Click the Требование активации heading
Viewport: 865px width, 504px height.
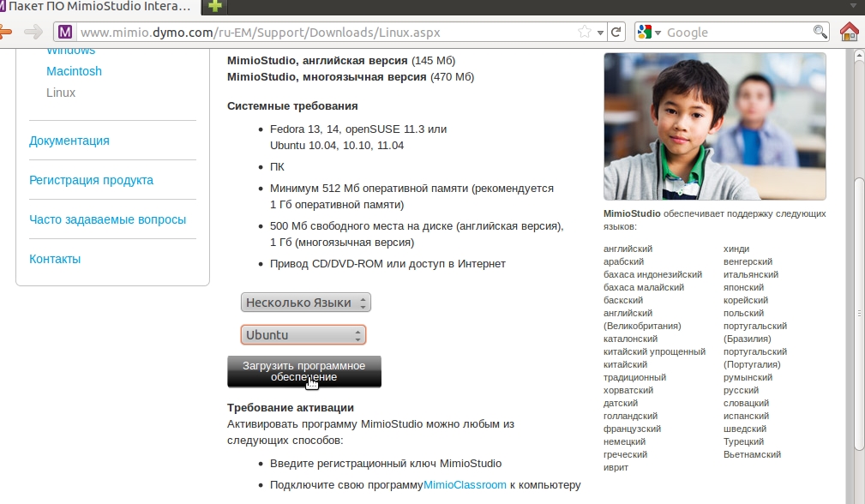tap(290, 407)
